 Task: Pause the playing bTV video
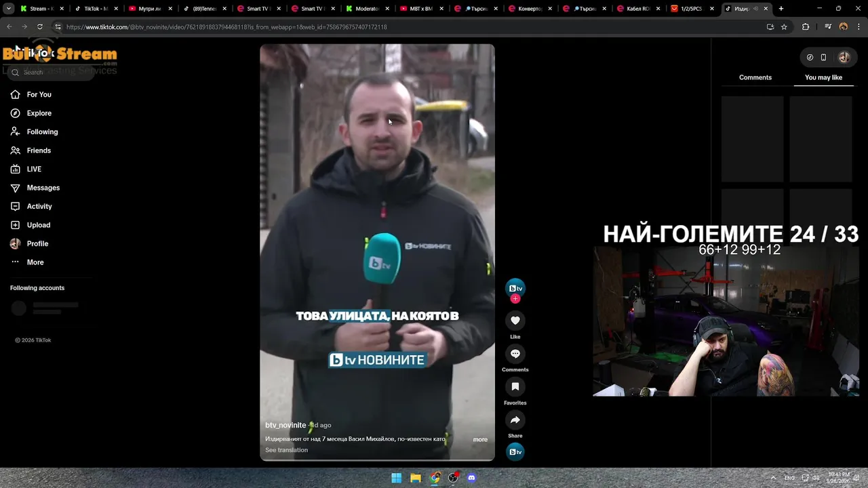click(377, 252)
